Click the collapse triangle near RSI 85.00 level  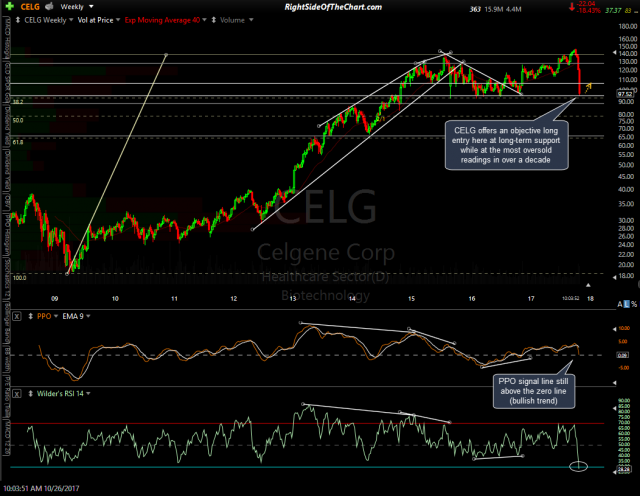[615, 408]
